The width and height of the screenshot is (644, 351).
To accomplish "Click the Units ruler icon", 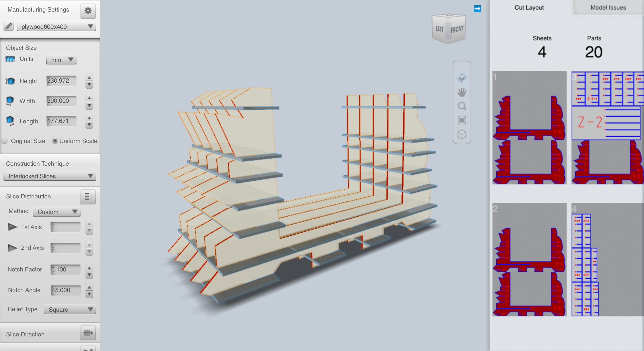I will coord(10,59).
